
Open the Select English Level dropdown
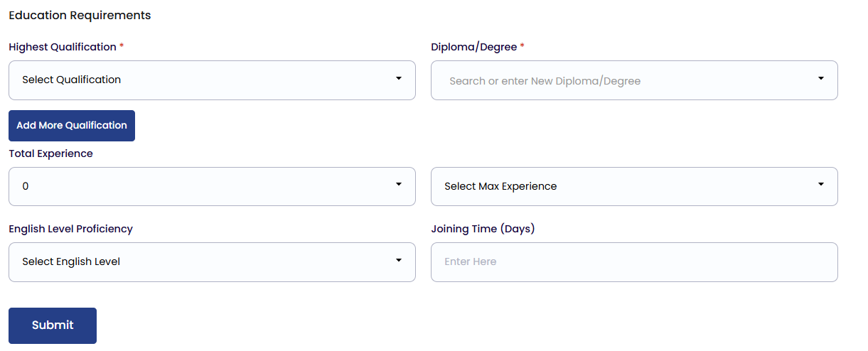(x=212, y=262)
